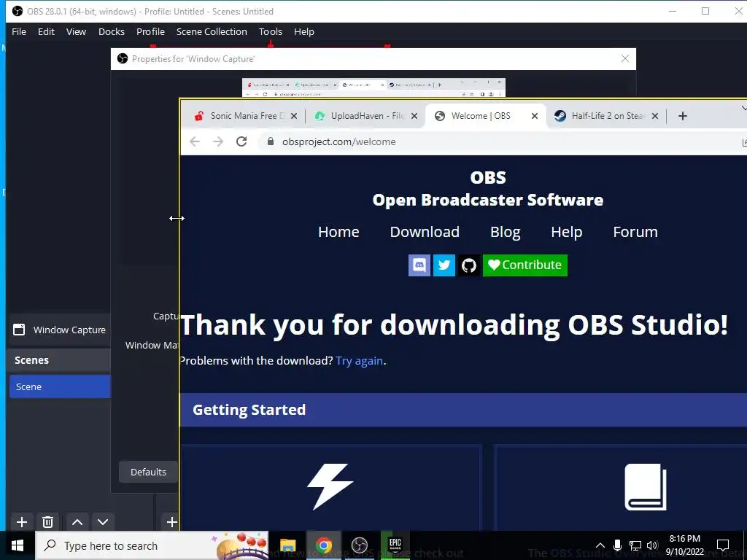Open the Blog link
Image resolution: width=747 pixels, height=560 pixels.
point(505,232)
